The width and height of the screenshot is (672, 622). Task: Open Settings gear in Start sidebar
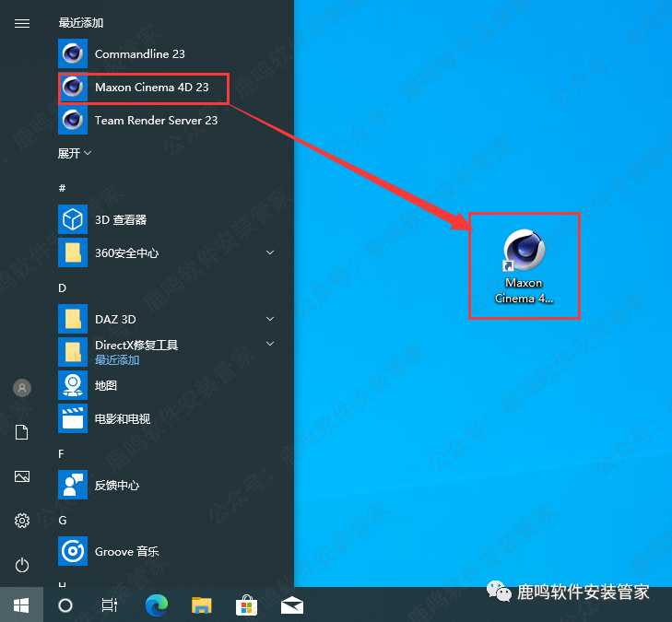(22, 521)
